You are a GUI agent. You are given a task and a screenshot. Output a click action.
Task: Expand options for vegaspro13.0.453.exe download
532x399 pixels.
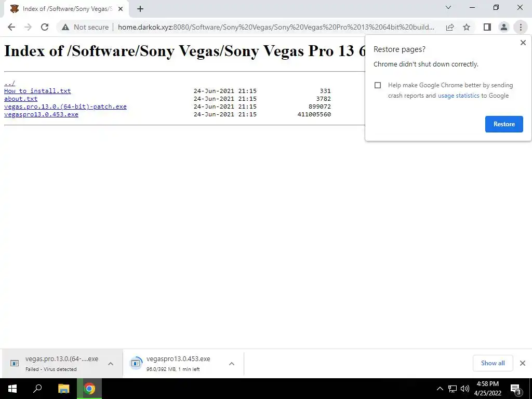(232, 364)
